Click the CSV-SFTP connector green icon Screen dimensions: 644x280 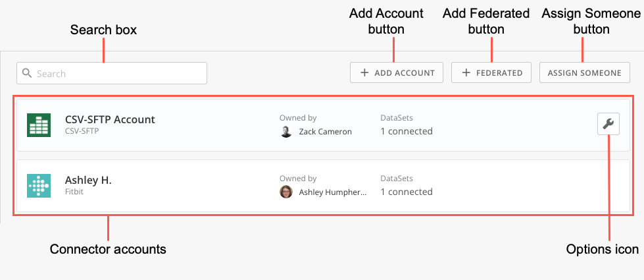tap(39, 125)
